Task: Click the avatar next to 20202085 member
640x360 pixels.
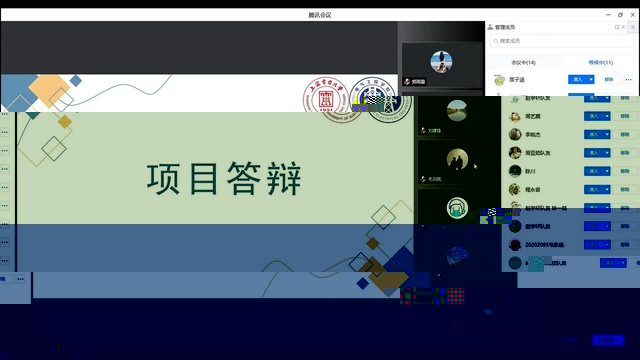Action: click(x=515, y=244)
